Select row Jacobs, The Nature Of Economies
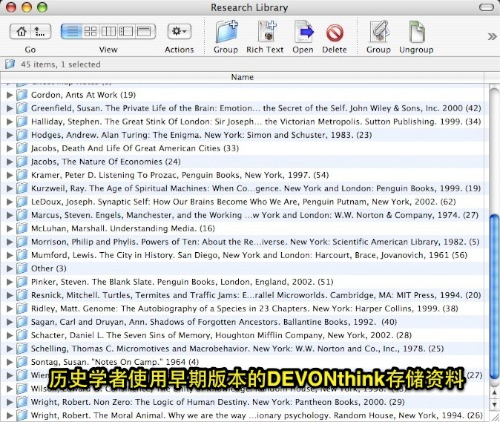The height and width of the screenshot is (422, 500). pos(243,162)
